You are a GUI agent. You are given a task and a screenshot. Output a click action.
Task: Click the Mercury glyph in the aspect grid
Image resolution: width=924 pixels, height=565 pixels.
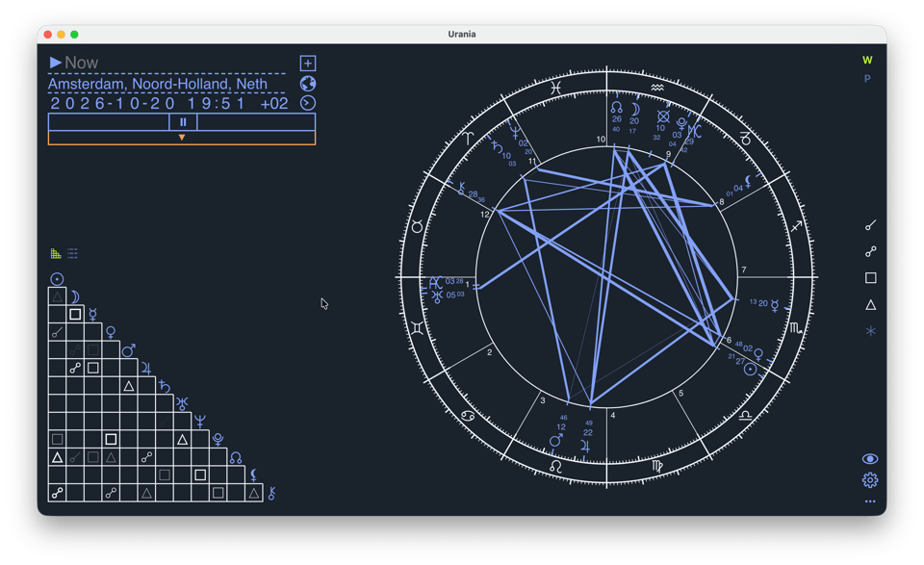(x=93, y=315)
